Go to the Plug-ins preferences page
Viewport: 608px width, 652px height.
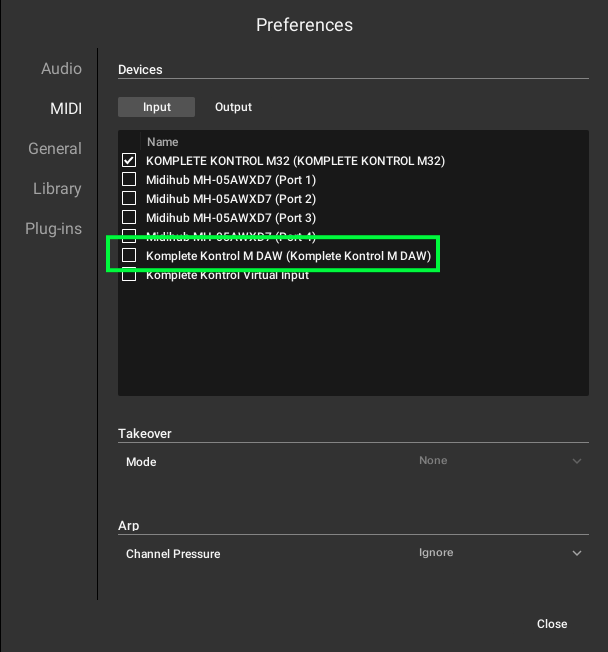coord(53,228)
